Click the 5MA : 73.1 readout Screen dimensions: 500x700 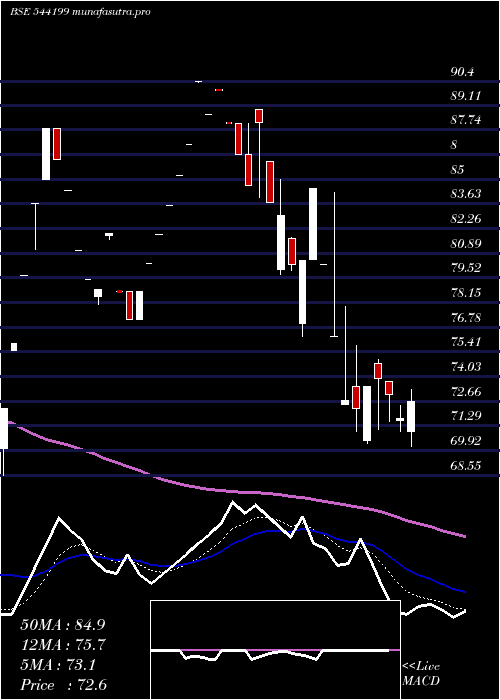point(58,665)
